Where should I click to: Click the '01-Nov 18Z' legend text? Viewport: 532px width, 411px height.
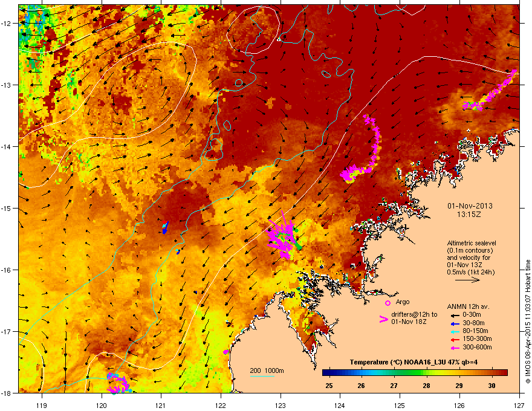pos(409,322)
